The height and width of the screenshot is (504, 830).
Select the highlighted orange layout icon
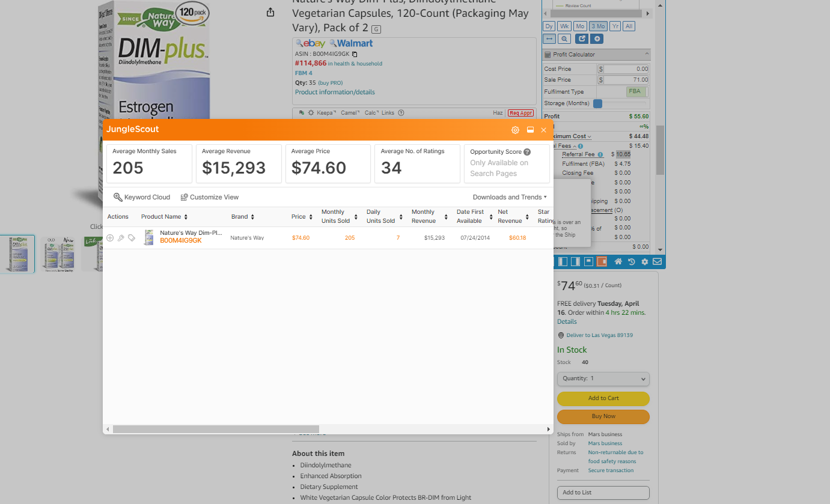pos(601,262)
